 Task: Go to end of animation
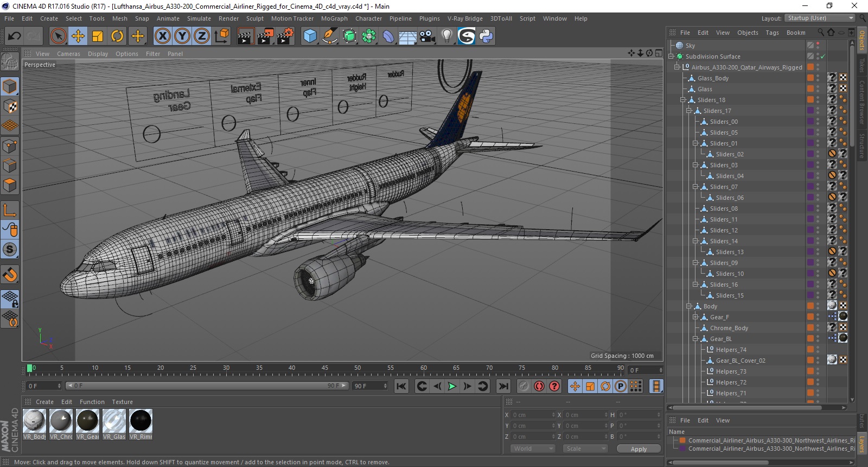pyautogui.click(x=503, y=386)
